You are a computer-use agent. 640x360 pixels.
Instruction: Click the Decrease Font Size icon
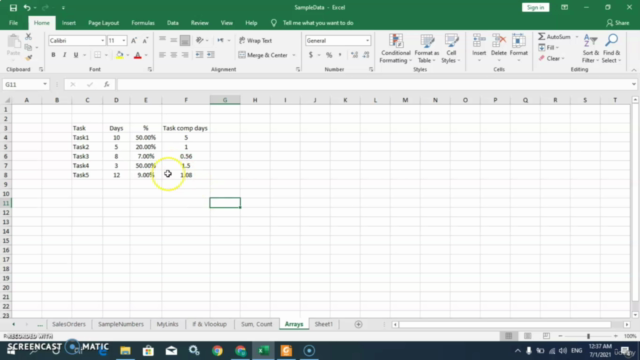pyautogui.click(x=145, y=40)
